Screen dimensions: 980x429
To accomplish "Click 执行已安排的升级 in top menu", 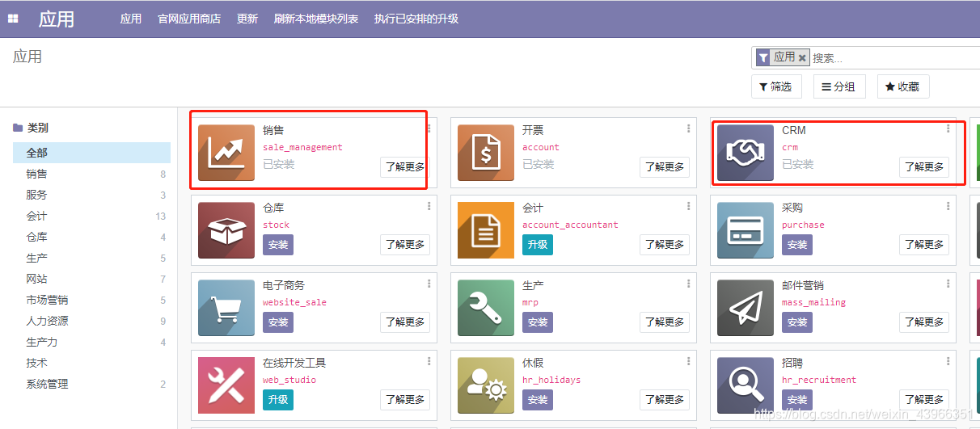I will [x=416, y=19].
